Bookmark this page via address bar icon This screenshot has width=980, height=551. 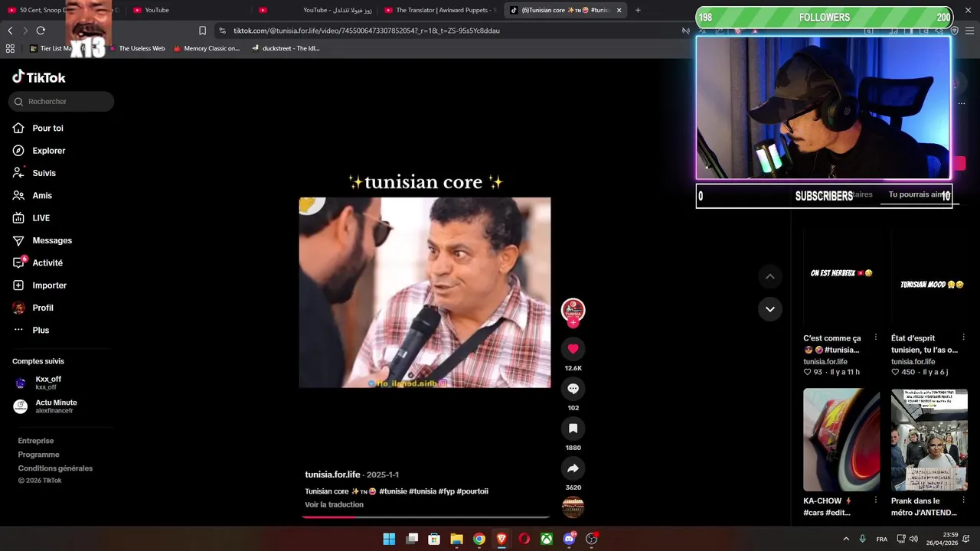202,31
